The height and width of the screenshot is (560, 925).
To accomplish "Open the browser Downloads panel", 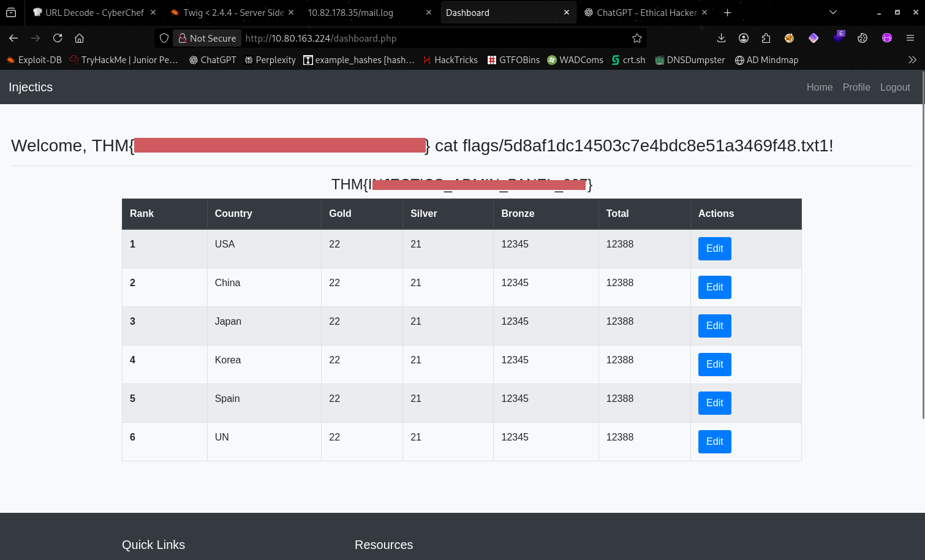I will [x=721, y=38].
